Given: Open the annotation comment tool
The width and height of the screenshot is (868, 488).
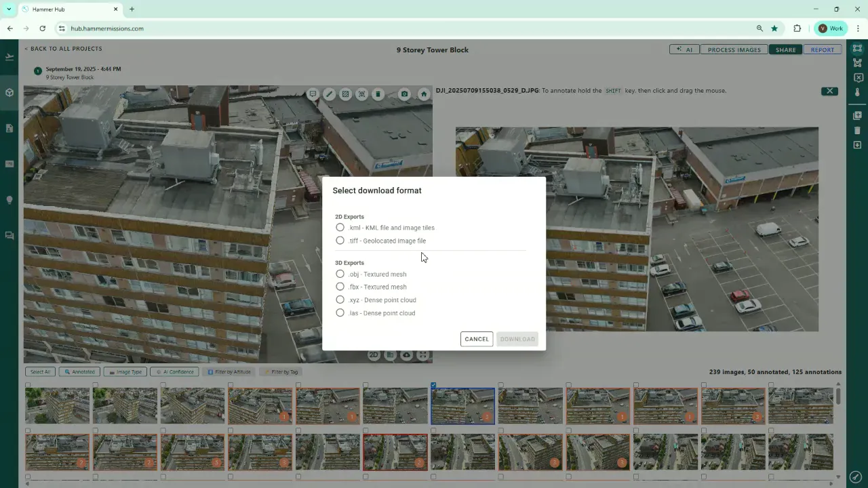Looking at the screenshot, I should coord(313,94).
